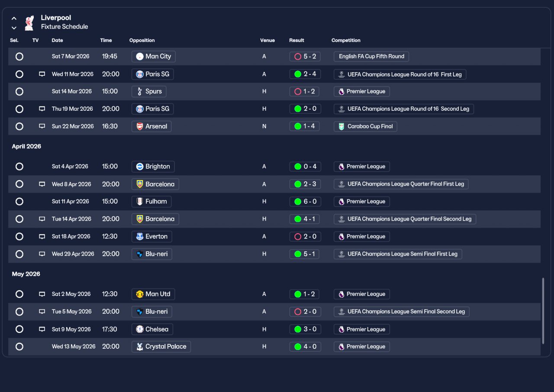This screenshot has height=392, width=554.
Task: Open the Crystal Palace opposition button
Action: pyautogui.click(x=161, y=347)
